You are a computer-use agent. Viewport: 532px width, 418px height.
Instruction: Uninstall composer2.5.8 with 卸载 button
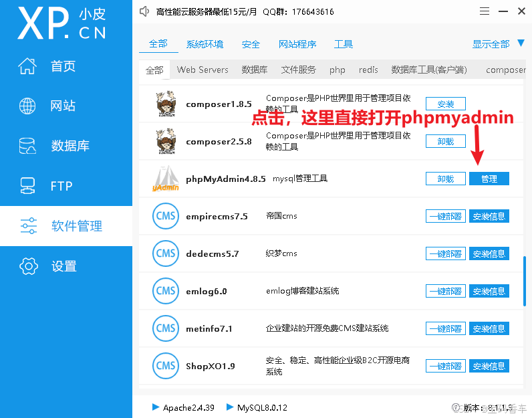[446, 141]
